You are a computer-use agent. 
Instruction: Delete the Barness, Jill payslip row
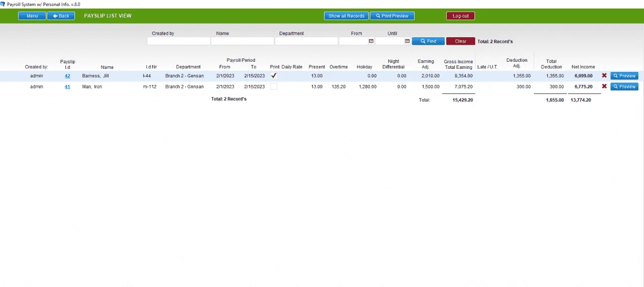[604, 75]
